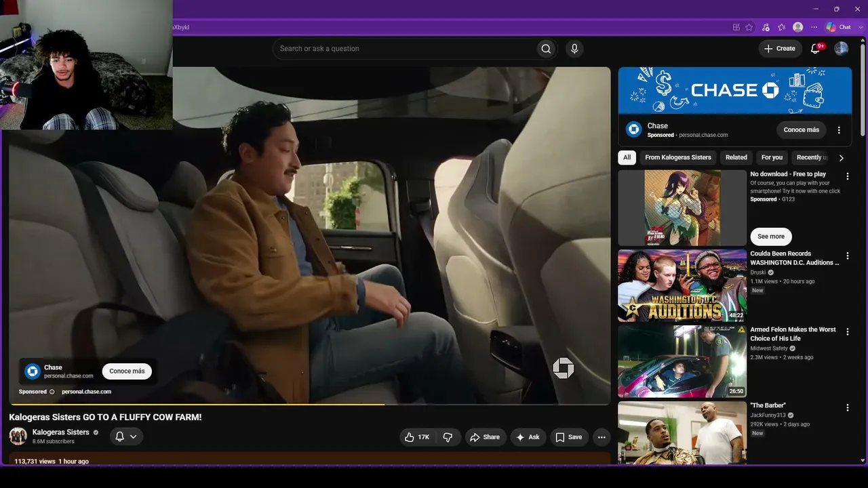This screenshot has width=868, height=488.
Task: Click the Create button
Action: click(780, 49)
